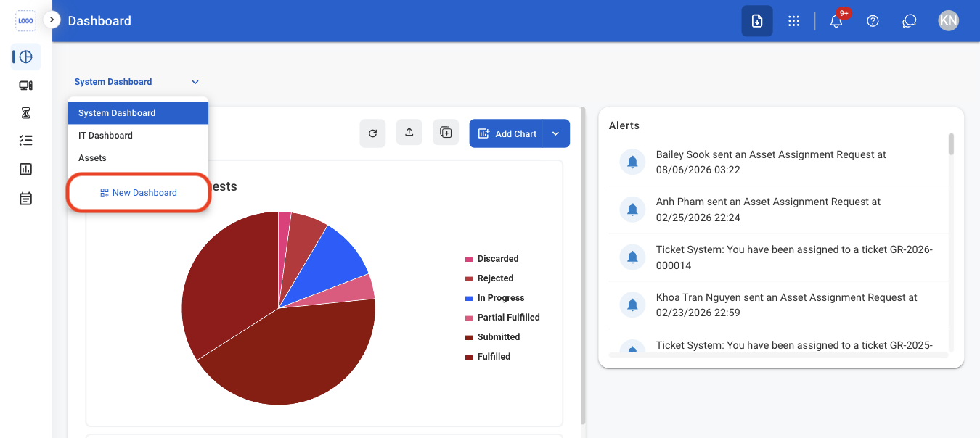
Task: Expand the sidebar with the chevron button
Action: (x=52, y=20)
